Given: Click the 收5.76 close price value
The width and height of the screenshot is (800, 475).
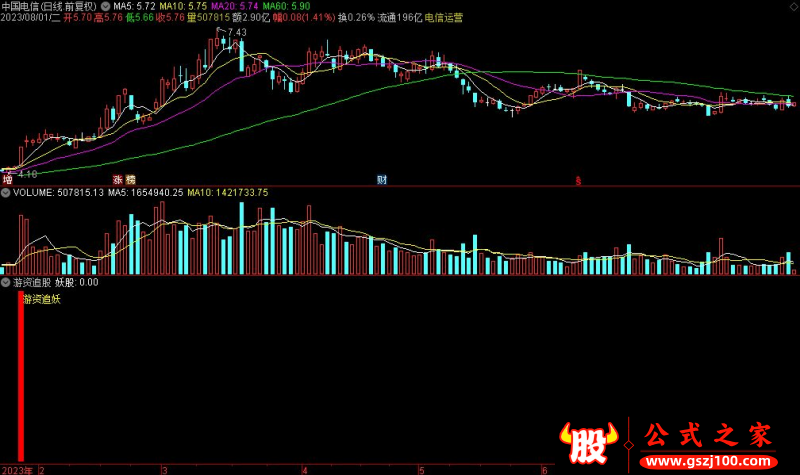Looking at the screenshot, I should [170, 18].
